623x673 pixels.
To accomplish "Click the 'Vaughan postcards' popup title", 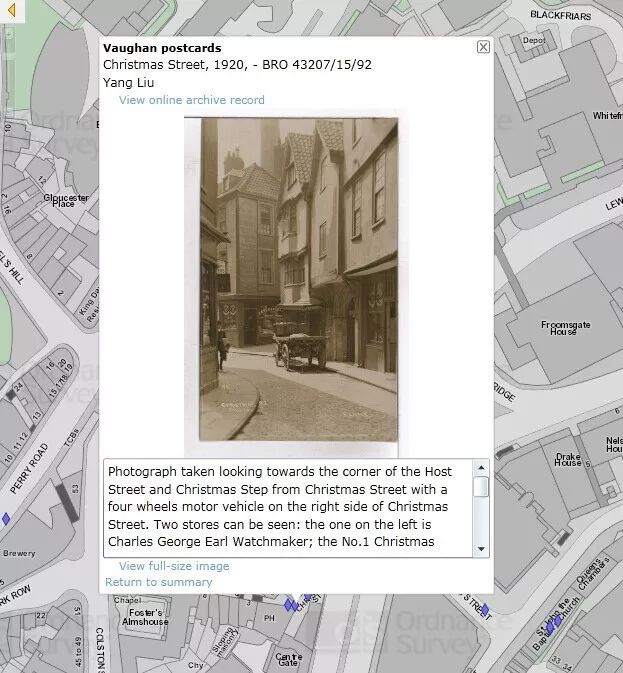I will [162, 48].
